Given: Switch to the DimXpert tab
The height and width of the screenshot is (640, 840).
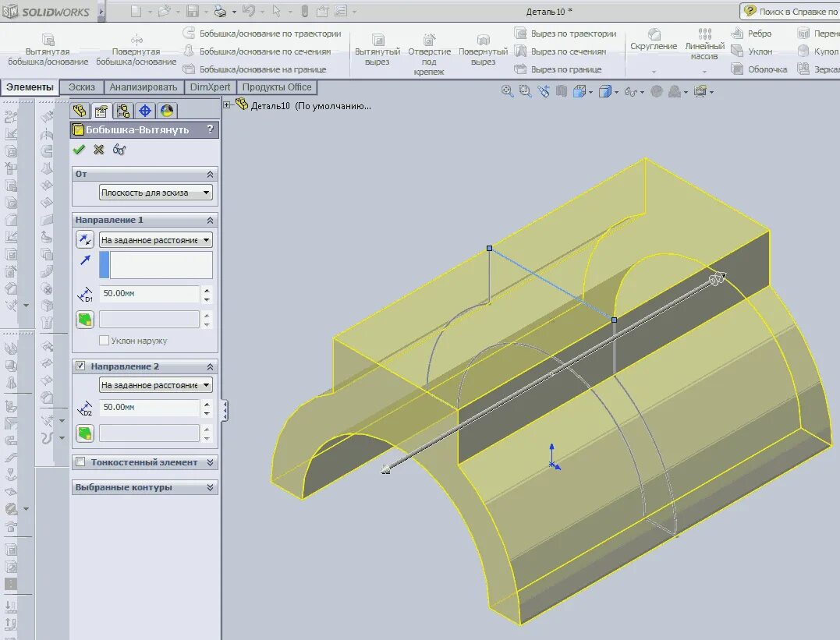Looking at the screenshot, I should pyautogui.click(x=210, y=87).
